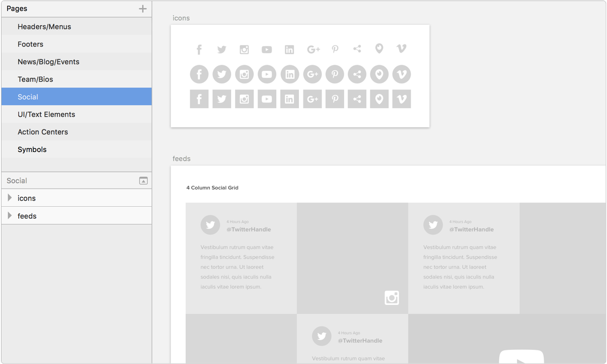The height and width of the screenshot is (364, 607).
Task: Click the Pages panel header
Action: point(76,9)
